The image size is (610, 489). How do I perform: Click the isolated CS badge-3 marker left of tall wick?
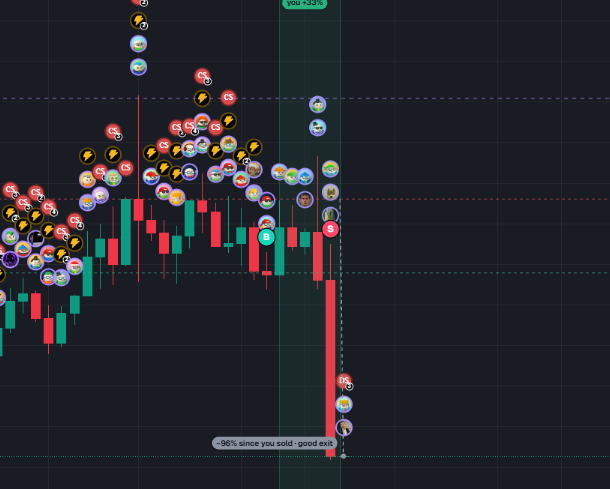click(113, 131)
